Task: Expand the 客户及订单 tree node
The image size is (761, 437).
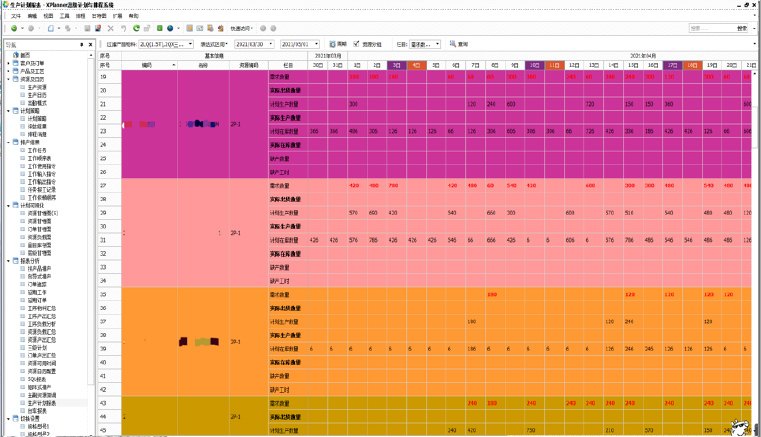Action: click(x=8, y=63)
